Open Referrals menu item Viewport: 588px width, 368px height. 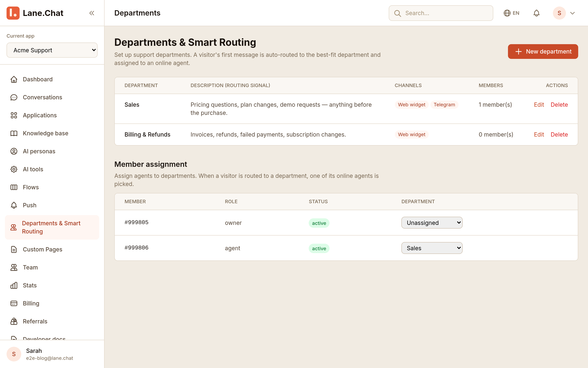click(x=52, y=322)
